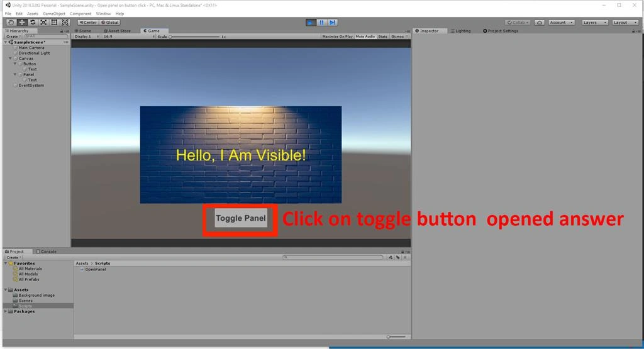Stop play mode with the Play button
Viewport: 644px width, 349px height.
click(x=311, y=23)
